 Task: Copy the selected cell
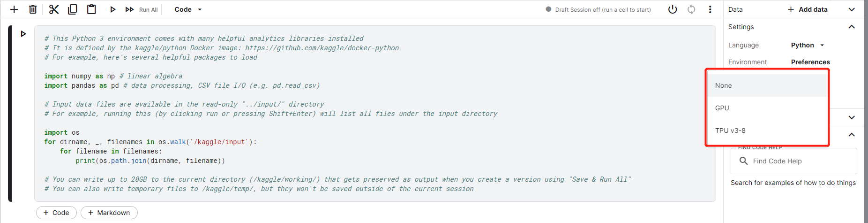click(73, 9)
